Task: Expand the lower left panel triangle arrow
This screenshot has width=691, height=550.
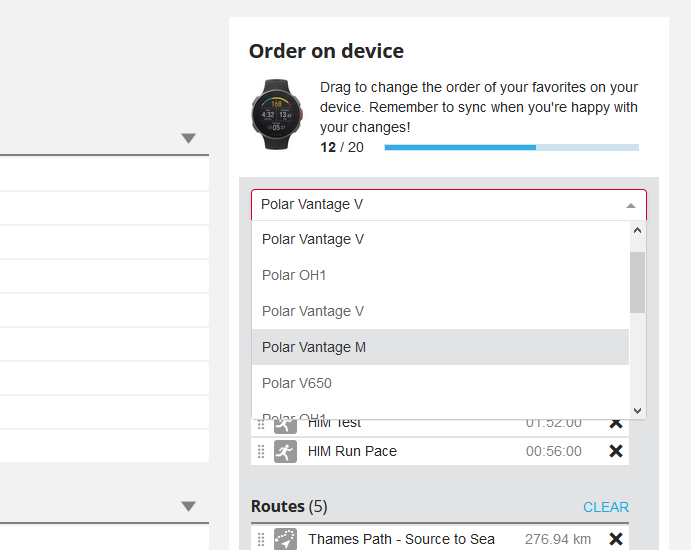Action: click(188, 507)
